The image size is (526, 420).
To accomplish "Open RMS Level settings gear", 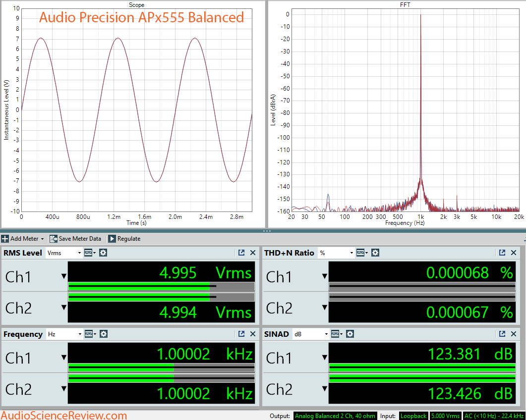I will pos(103,253).
